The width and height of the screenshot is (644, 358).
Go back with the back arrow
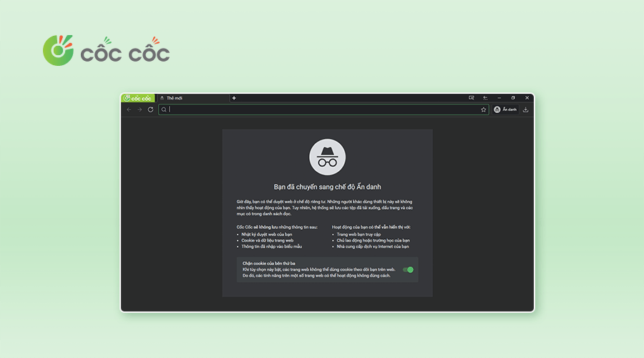[129, 110]
